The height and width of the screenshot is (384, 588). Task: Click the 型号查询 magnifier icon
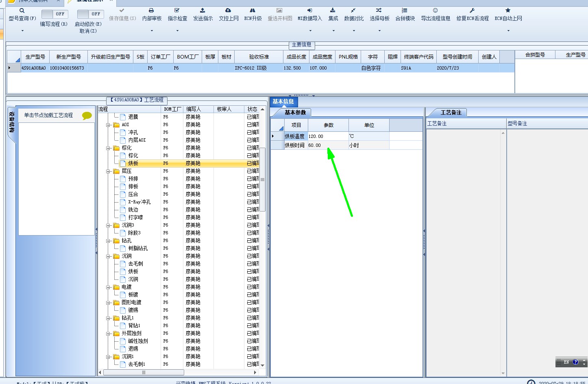(x=22, y=11)
